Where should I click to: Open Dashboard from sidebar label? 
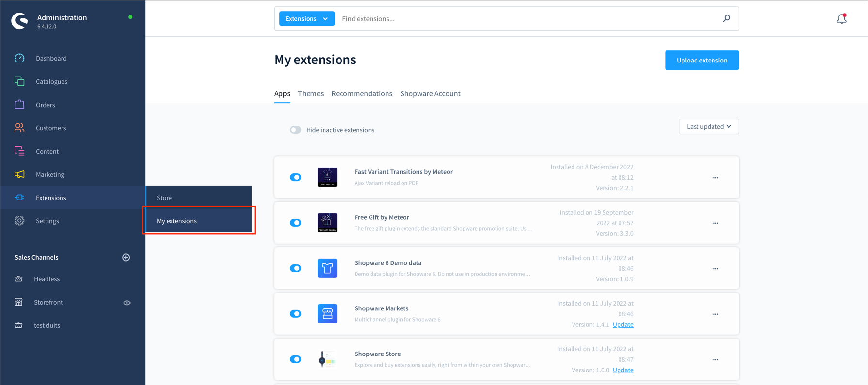[x=51, y=58]
